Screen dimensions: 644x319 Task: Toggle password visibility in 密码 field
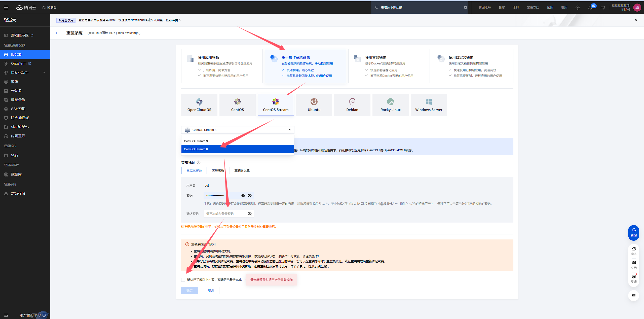pyautogui.click(x=250, y=196)
